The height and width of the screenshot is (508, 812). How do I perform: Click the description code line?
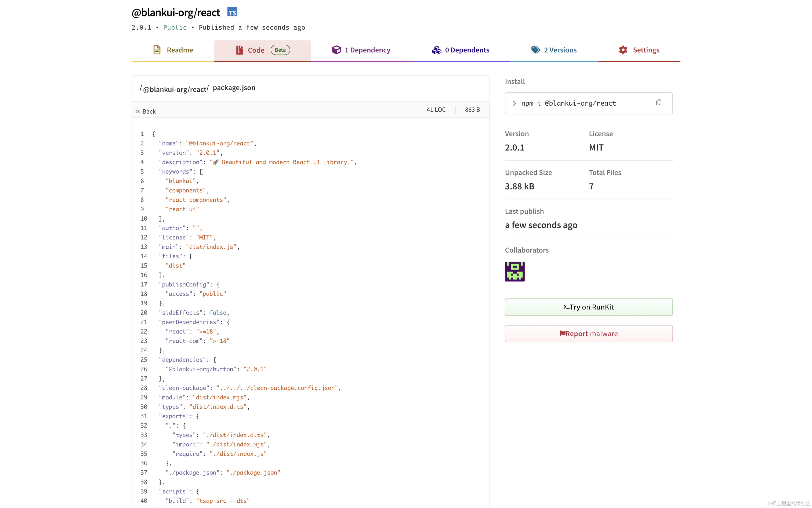257,162
